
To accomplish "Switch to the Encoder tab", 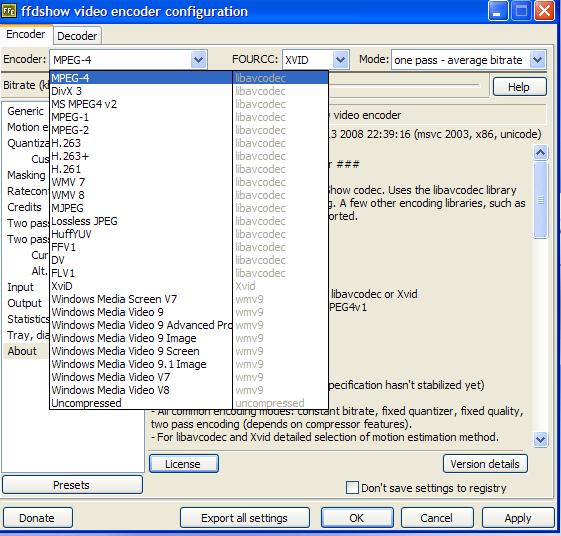I will click(26, 34).
